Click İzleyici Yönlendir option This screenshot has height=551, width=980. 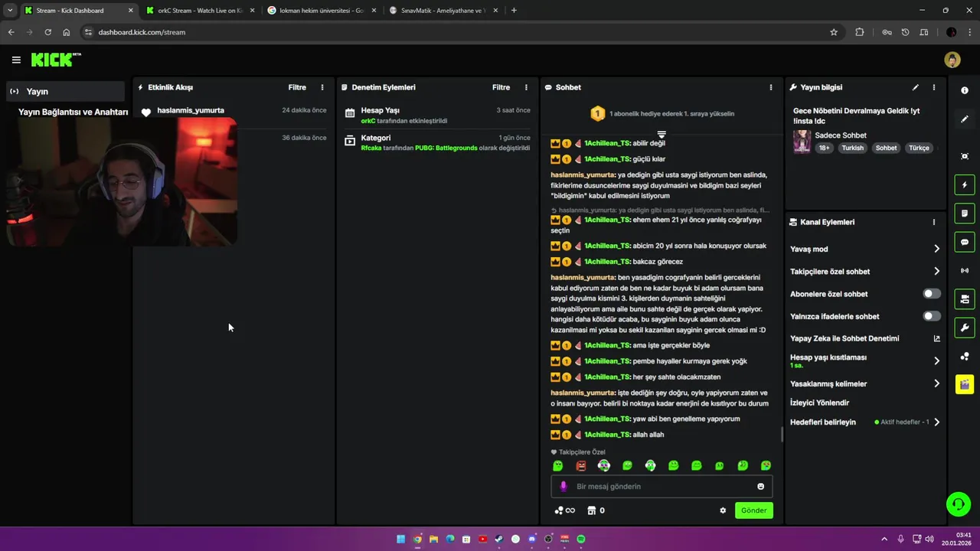[819, 403]
